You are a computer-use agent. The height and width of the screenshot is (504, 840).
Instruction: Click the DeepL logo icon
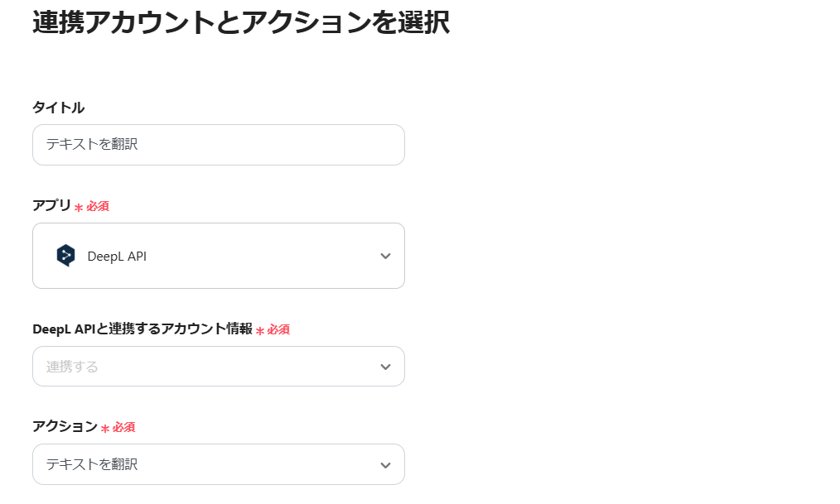pyautogui.click(x=65, y=256)
